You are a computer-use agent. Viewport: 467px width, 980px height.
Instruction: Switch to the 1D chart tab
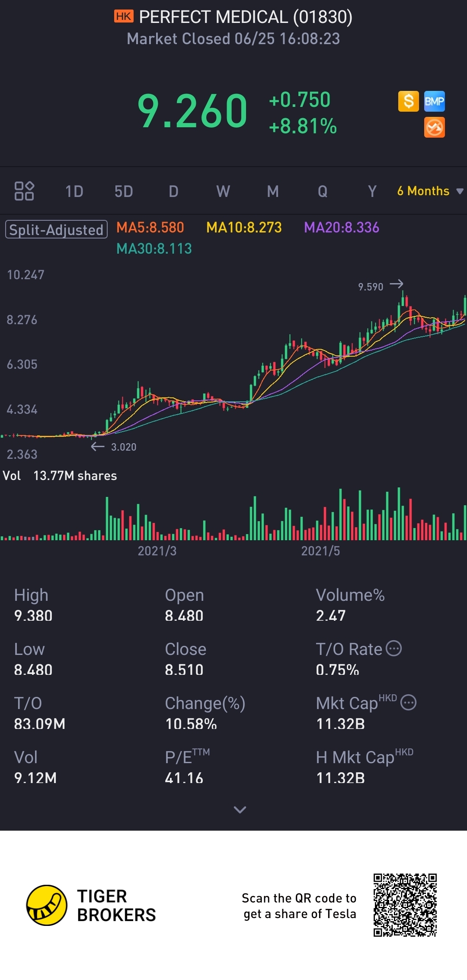tap(74, 191)
